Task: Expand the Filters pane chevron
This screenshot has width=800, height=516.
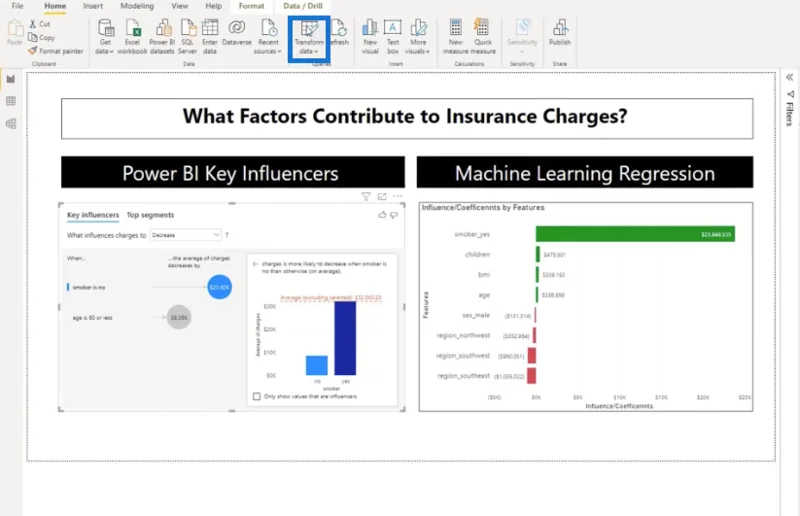Action: click(789, 77)
